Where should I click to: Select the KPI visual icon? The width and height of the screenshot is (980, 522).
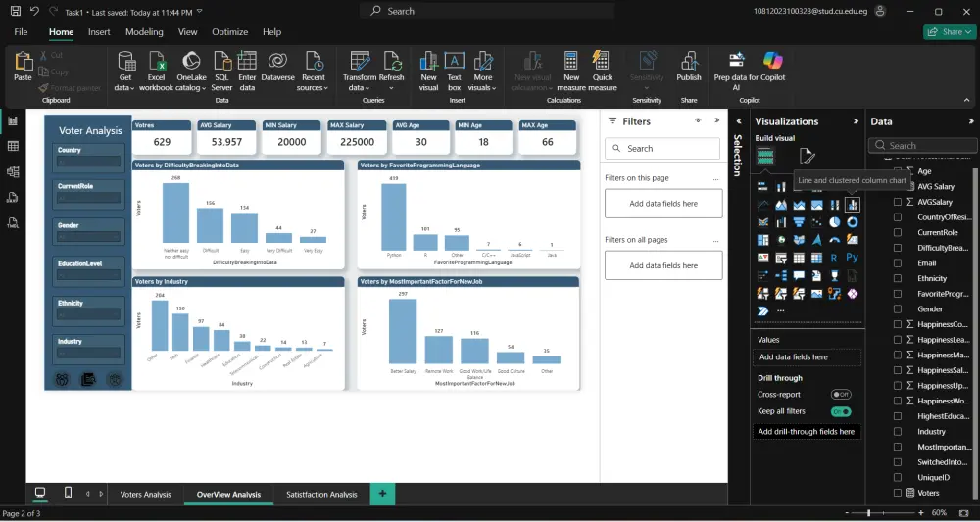pyautogui.click(x=762, y=258)
